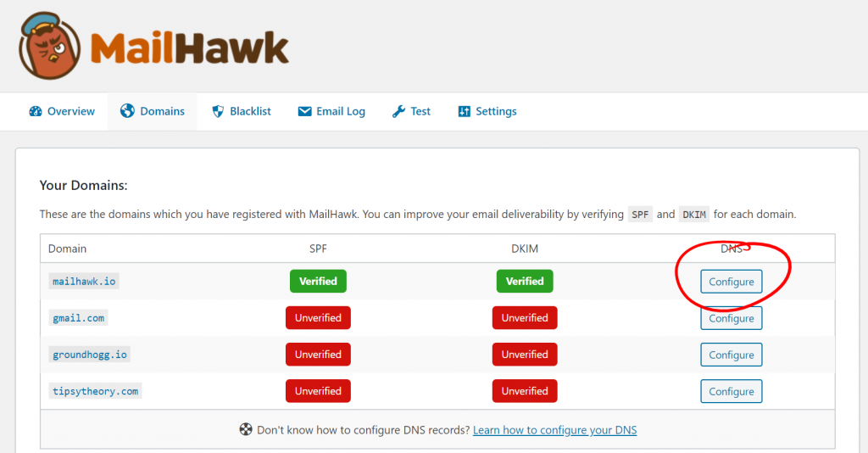
Task: Select the Test tab
Action: click(411, 111)
